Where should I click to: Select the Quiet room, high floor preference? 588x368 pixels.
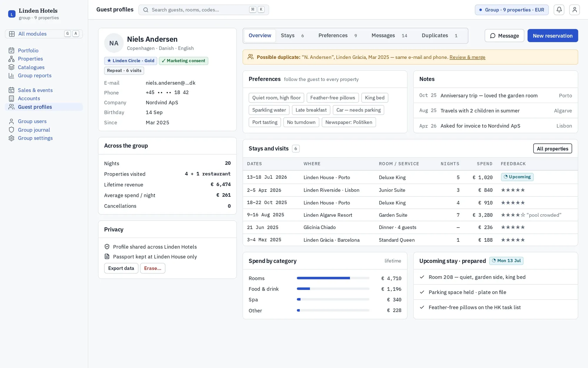(x=276, y=98)
